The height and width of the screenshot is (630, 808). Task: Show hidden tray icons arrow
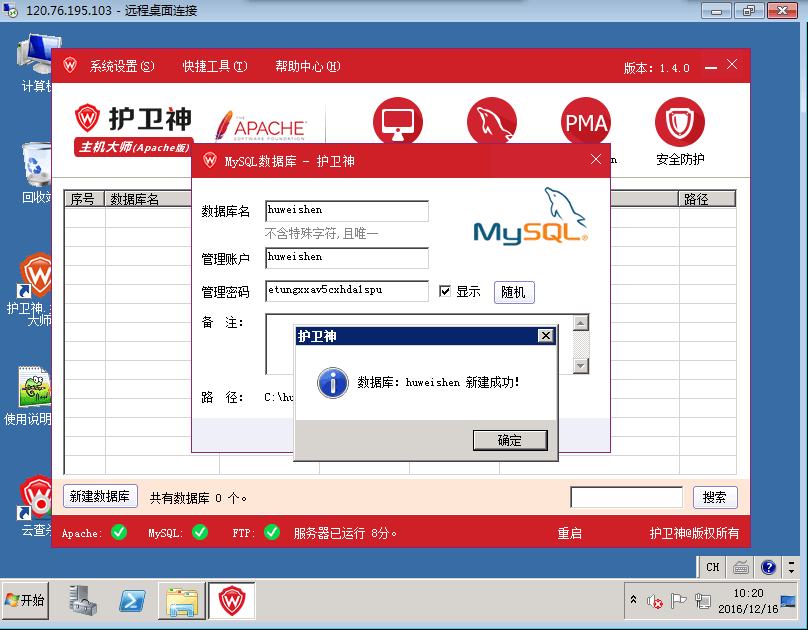[633, 600]
